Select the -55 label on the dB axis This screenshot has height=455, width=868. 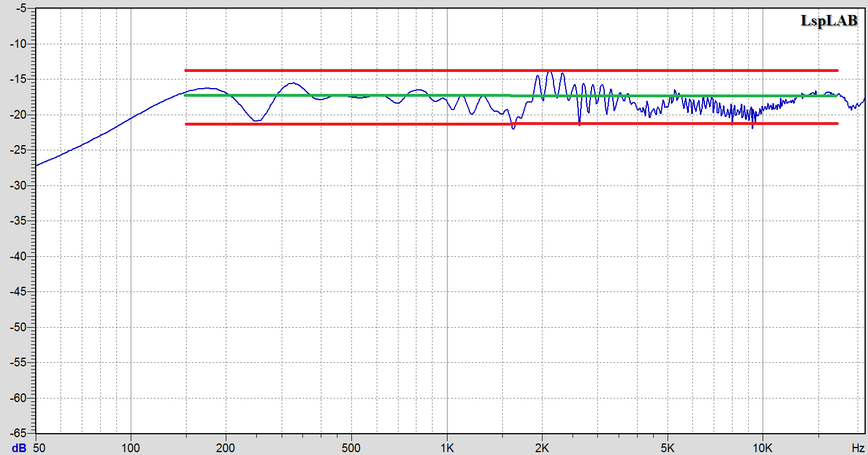(x=19, y=363)
